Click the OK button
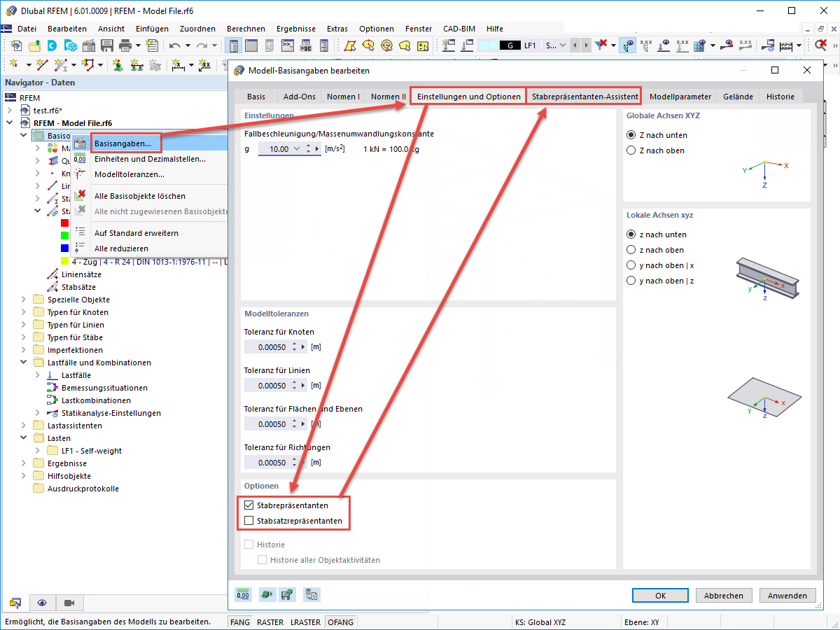Viewport: 840px width, 630px height. click(661, 596)
